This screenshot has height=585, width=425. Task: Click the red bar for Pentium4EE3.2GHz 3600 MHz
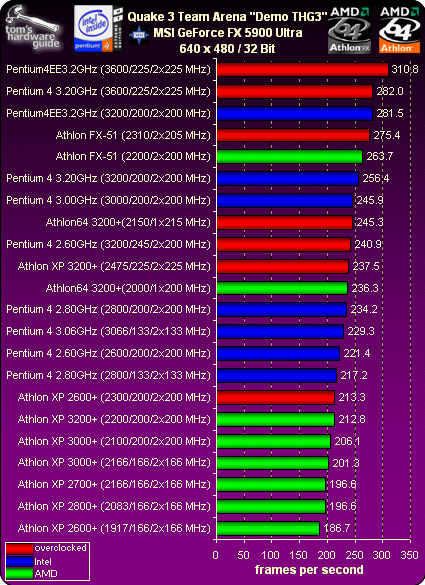[x=303, y=69]
